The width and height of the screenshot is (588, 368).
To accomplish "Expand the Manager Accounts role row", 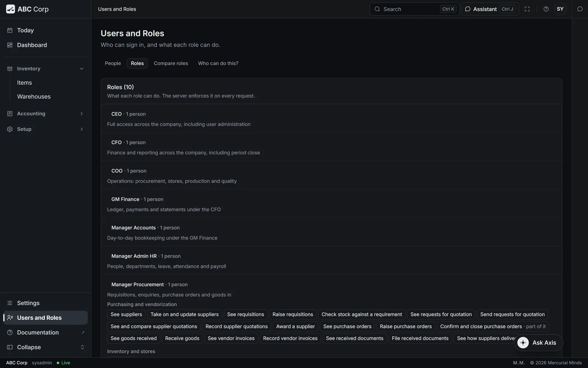I will (x=331, y=233).
